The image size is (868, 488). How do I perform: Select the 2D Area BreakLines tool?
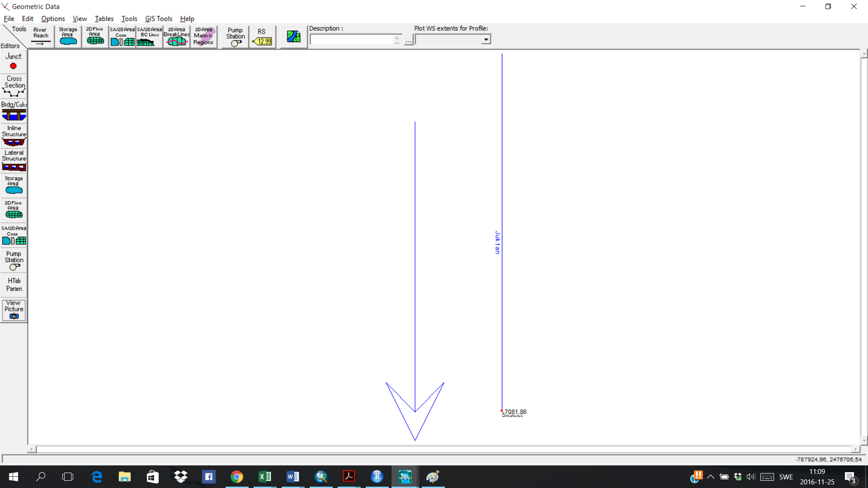point(176,37)
